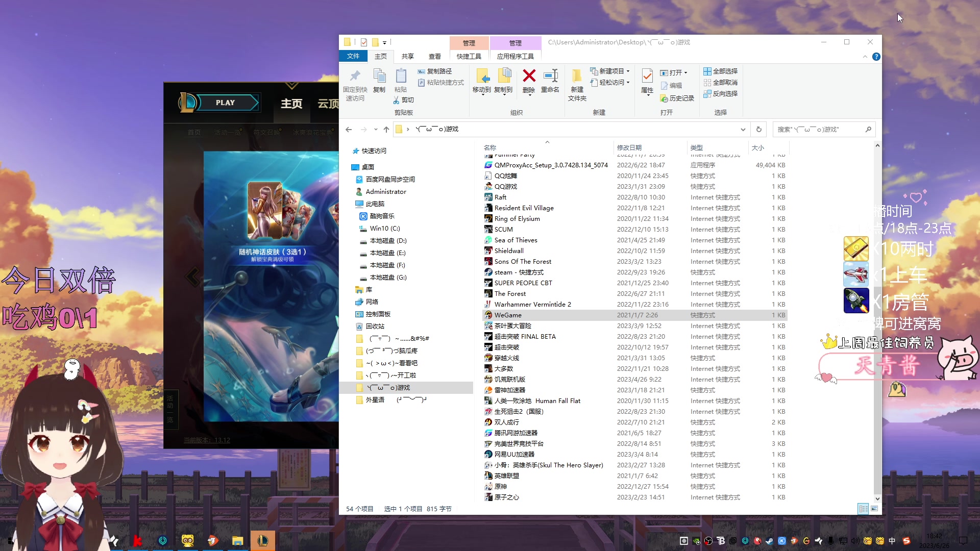Go back with the Back arrow
This screenshot has width=980, height=551.
pyautogui.click(x=349, y=130)
